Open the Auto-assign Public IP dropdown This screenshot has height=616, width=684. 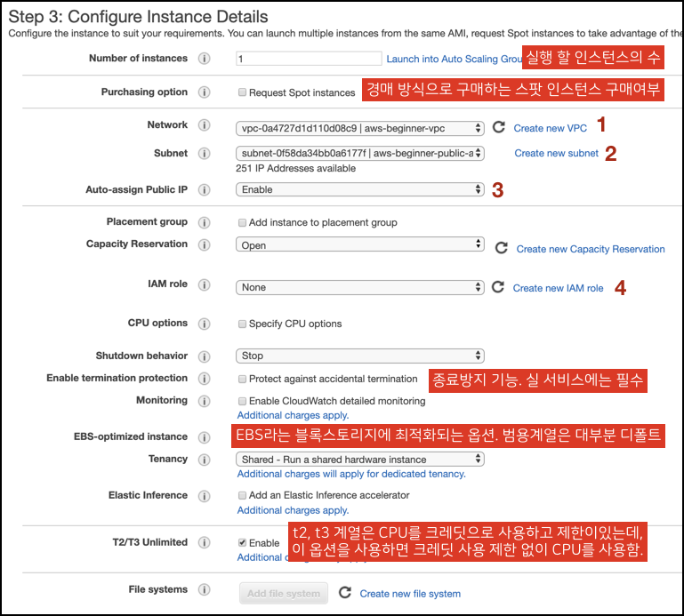point(360,189)
